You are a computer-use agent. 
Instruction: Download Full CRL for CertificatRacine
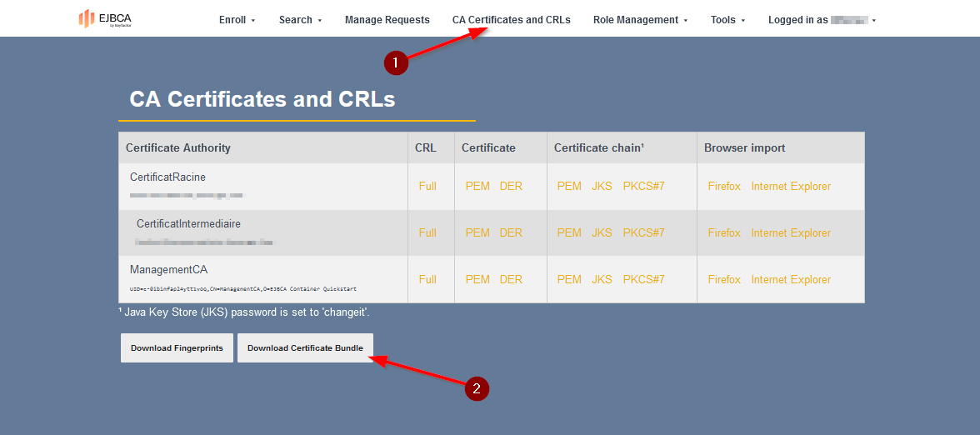pyautogui.click(x=427, y=187)
